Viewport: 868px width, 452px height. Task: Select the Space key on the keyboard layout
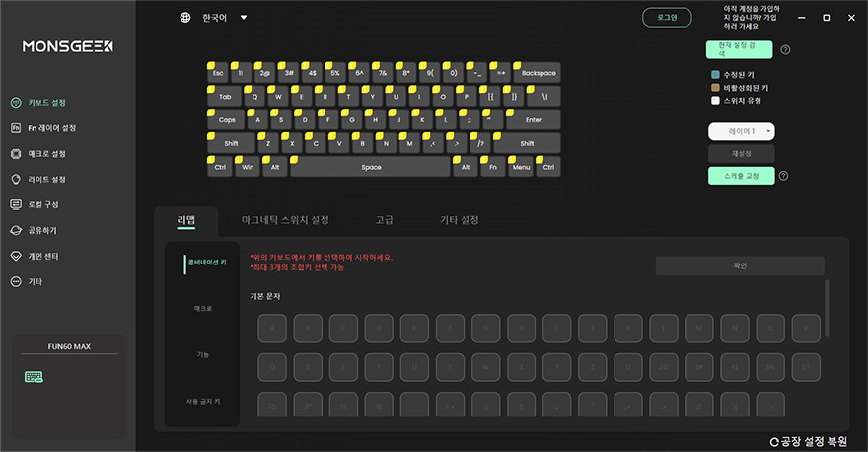coord(370,167)
